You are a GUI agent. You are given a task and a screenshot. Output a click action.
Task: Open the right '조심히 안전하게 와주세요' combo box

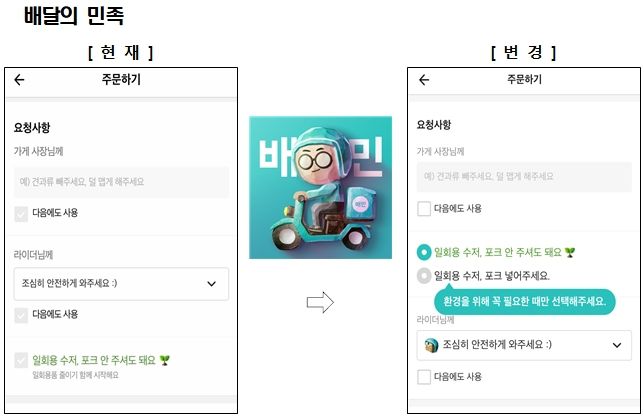[x=524, y=345]
